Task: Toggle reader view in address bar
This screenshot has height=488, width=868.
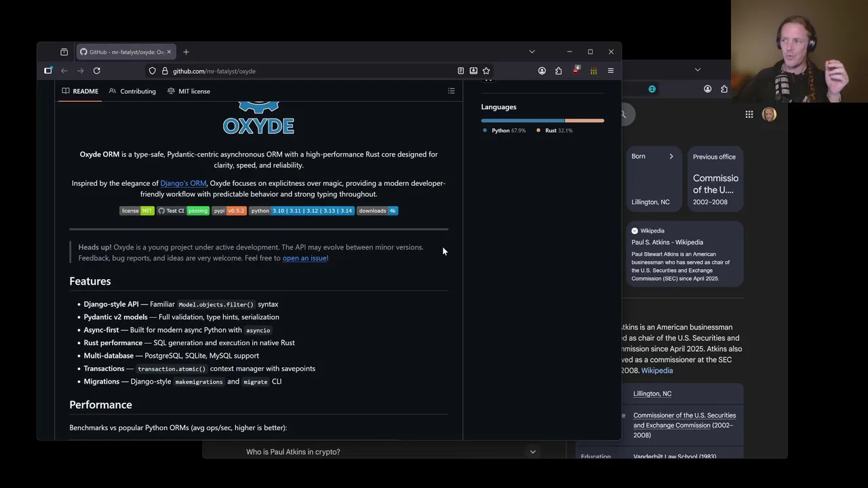Action: pos(460,70)
